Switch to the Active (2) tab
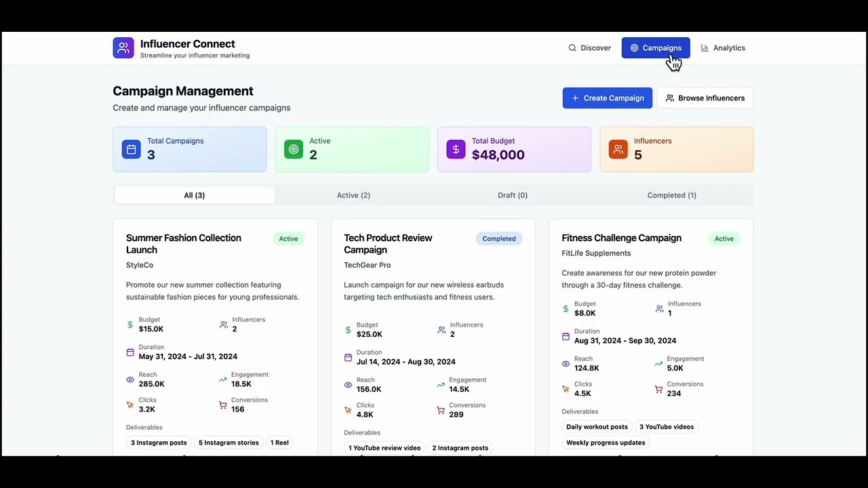868x488 pixels. pos(353,195)
